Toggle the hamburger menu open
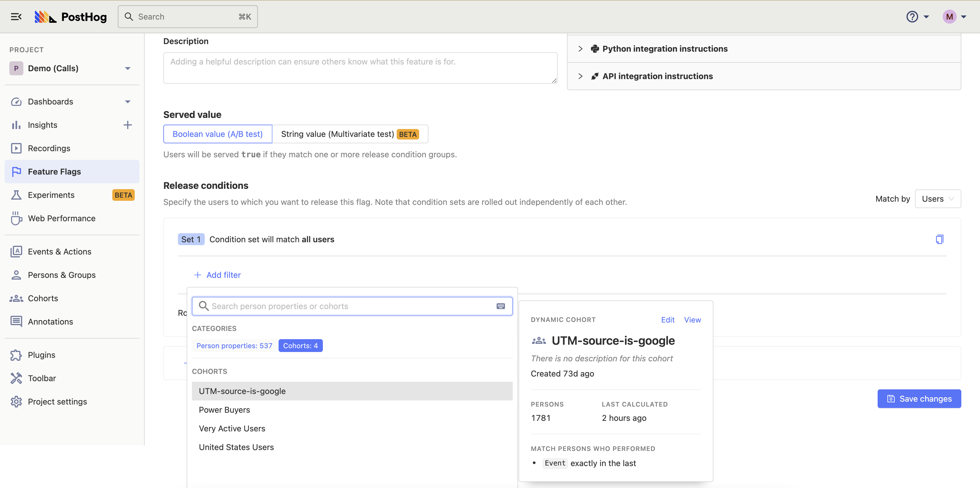 point(16,16)
